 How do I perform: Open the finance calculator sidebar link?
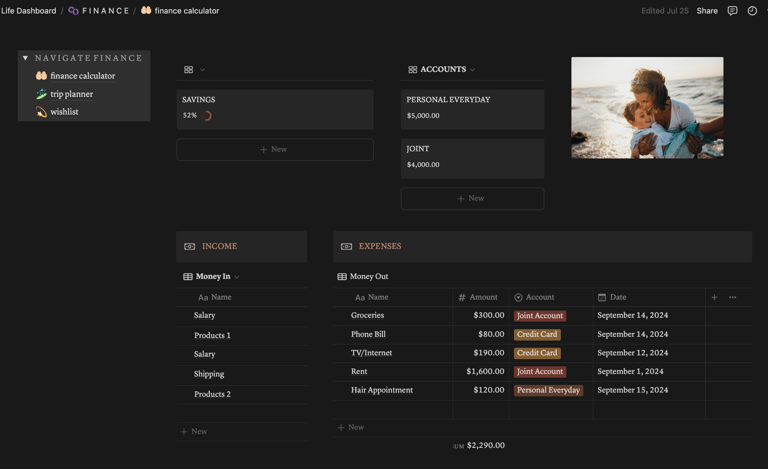pyautogui.click(x=82, y=76)
